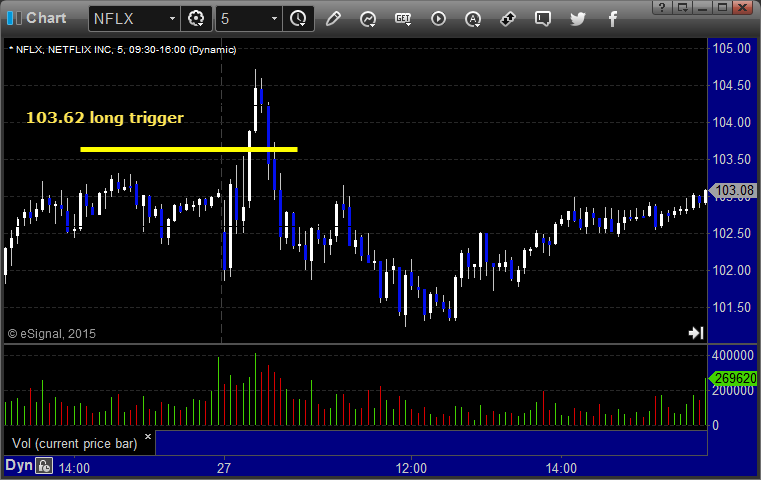Open the comment bubble icon
The height and width of the screenshot is (480, 761).
coord(543,19)
